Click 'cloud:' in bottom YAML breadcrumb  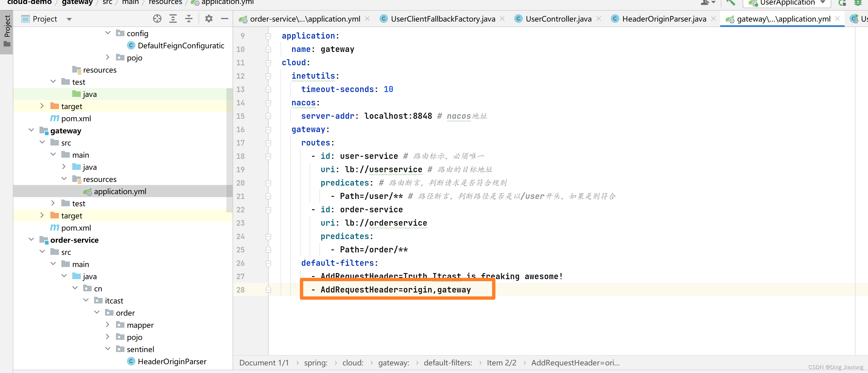(x=352, y=363)
